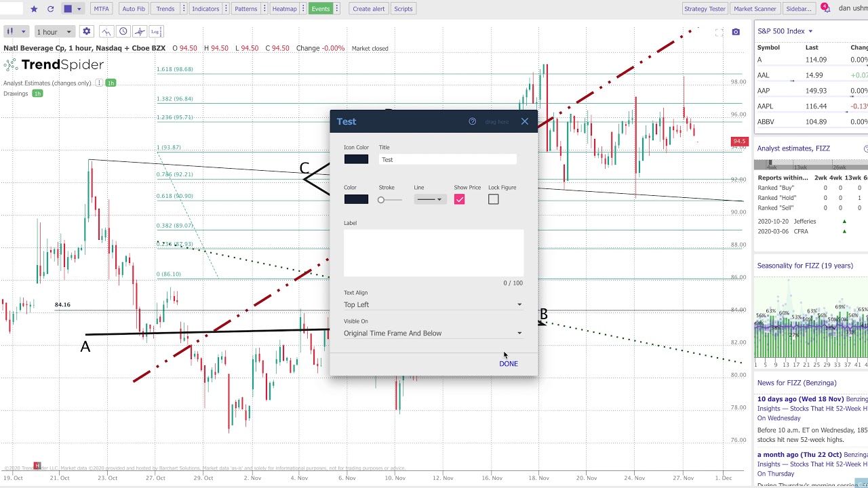Open the Strategy Tester

point(705,9)
